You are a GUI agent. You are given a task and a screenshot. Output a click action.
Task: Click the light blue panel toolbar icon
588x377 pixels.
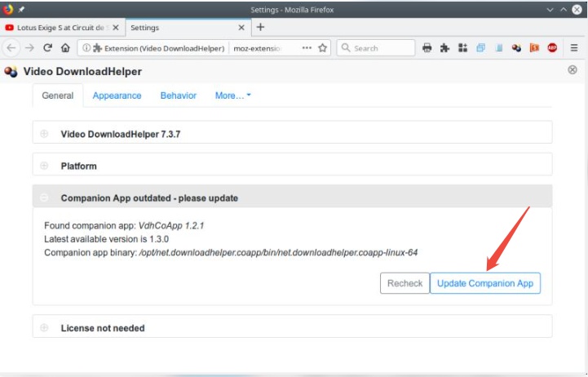click(x=499, y=48)
